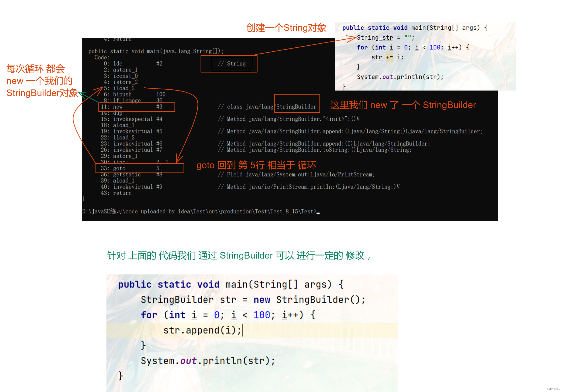Click the 'Code:' label in terminal
Screen dimensions: 563x392
[x=102, y=57]
